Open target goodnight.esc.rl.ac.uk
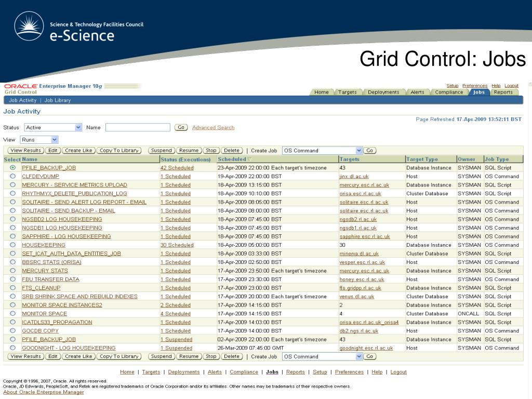Image resolution: width=532 pixels, height=399 pixels. pos(366,348)
